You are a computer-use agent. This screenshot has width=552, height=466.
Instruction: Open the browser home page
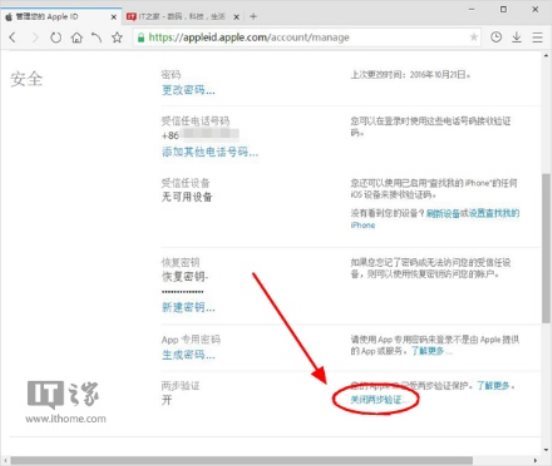[76, 37]
